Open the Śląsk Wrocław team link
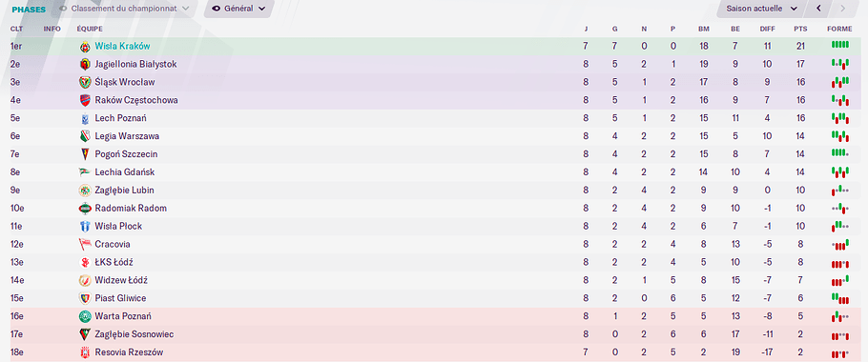Screen dimensions: 868x362 (x=125, y=82)
